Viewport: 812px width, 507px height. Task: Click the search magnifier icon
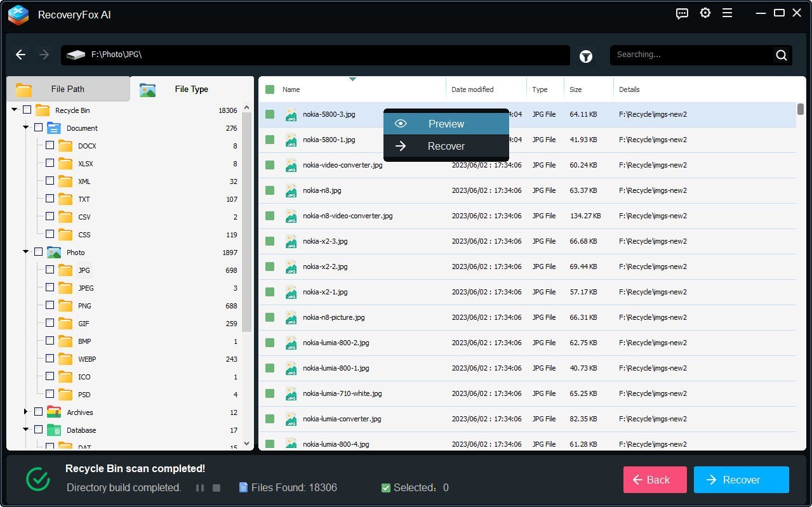tap(781, 55)
